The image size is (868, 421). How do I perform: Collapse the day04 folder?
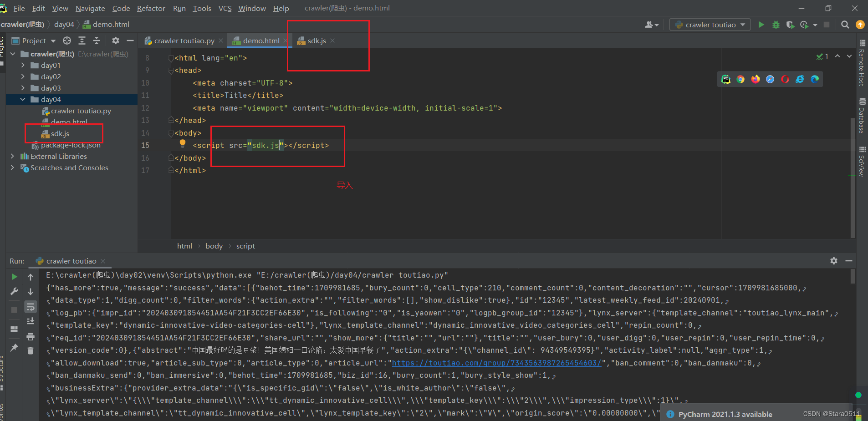23,99
